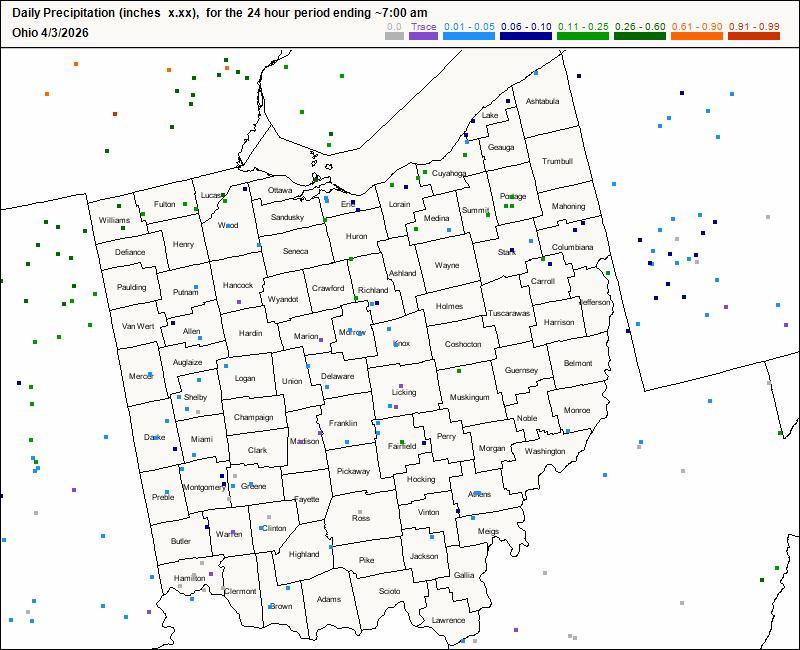The width and height of the screenshot is (800, 650).
Task: Click the Williams county label
Action: 114,219
